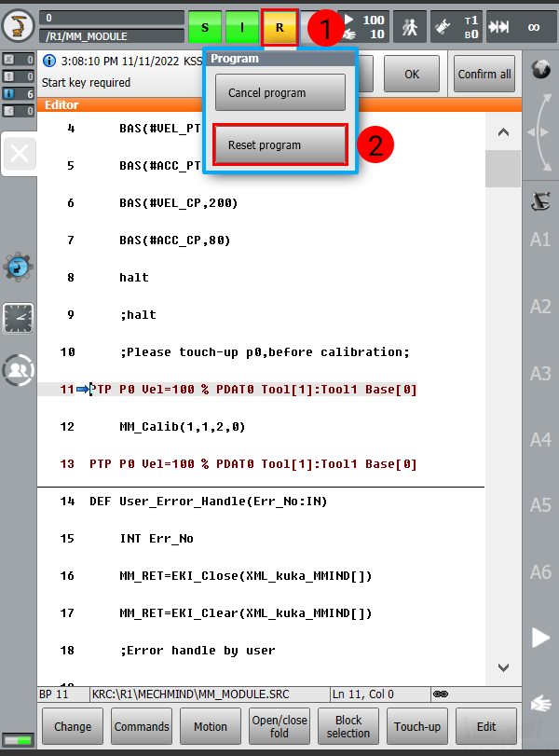The height and width of the screenshot is (756, 559).
Task: Open program override 100/10 slider control
Action: (x=362, y=27)
